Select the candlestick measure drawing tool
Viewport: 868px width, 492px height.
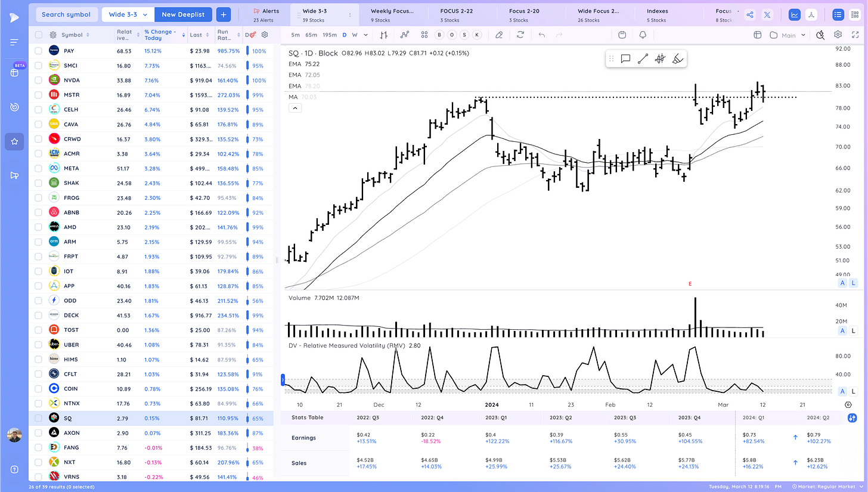coord(660,58)
